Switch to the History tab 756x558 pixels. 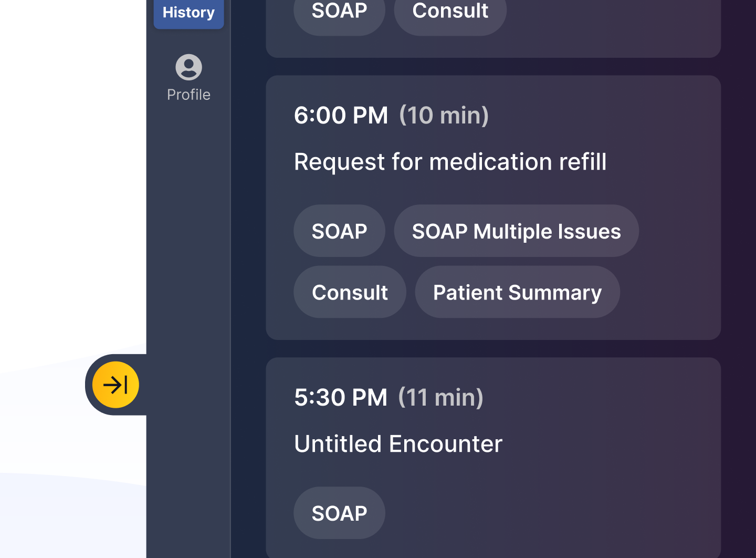188,13
